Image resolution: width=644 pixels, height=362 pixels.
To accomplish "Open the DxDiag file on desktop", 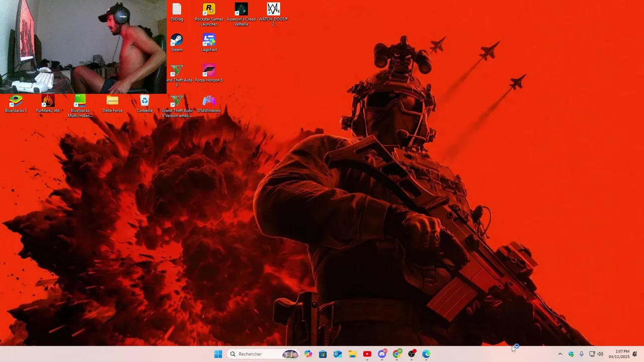I will coord(177,13).
